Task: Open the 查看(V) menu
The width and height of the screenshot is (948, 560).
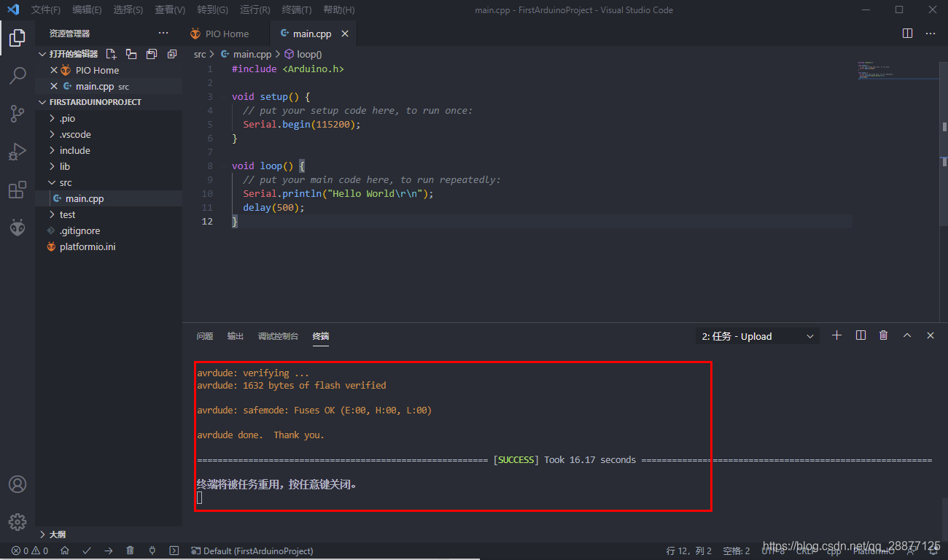Action: [x=170, y=10]
